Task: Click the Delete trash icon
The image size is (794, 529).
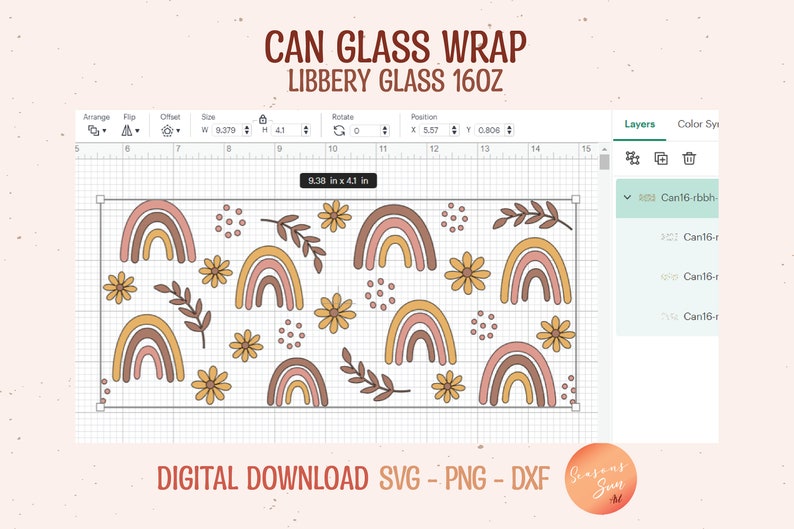Action: point(689,158)
